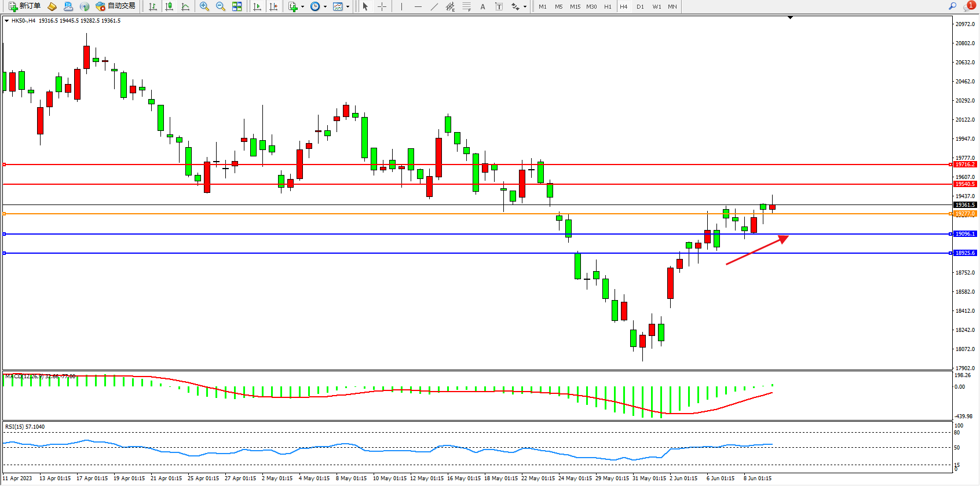Viewport: 980px width, 486px height.
Task: Pick the Fibonacci retracement tool
Action: click(x=467, y=6)
